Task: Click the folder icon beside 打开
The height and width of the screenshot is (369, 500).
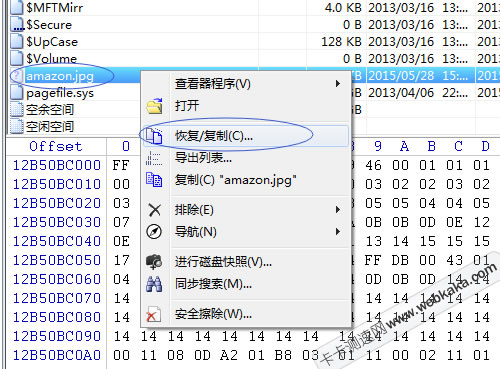Action: (x=154, y=106)
